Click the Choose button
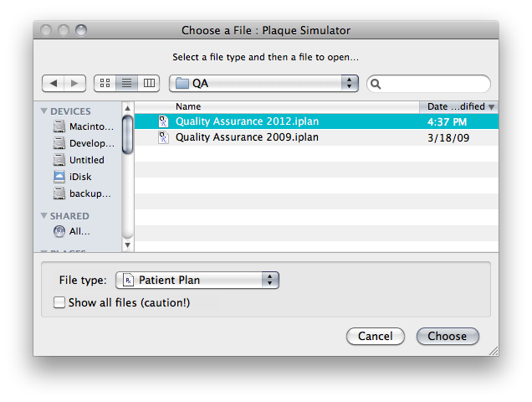 (x=448, y=336)
